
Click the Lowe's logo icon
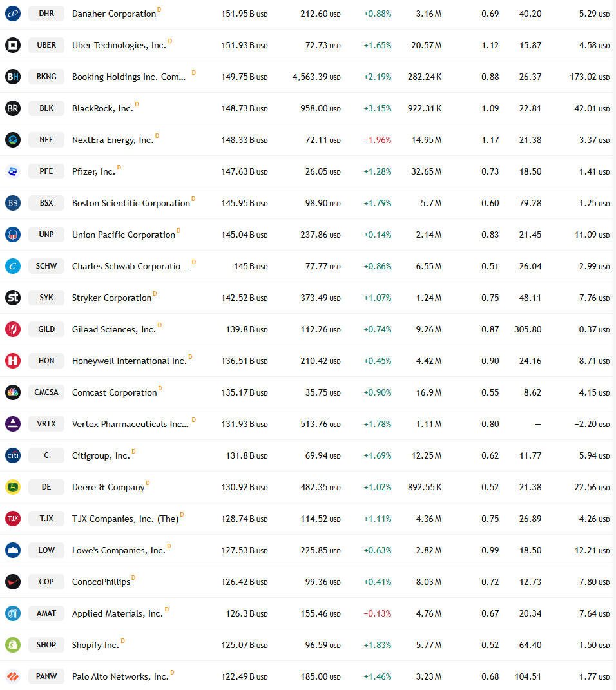13,550
